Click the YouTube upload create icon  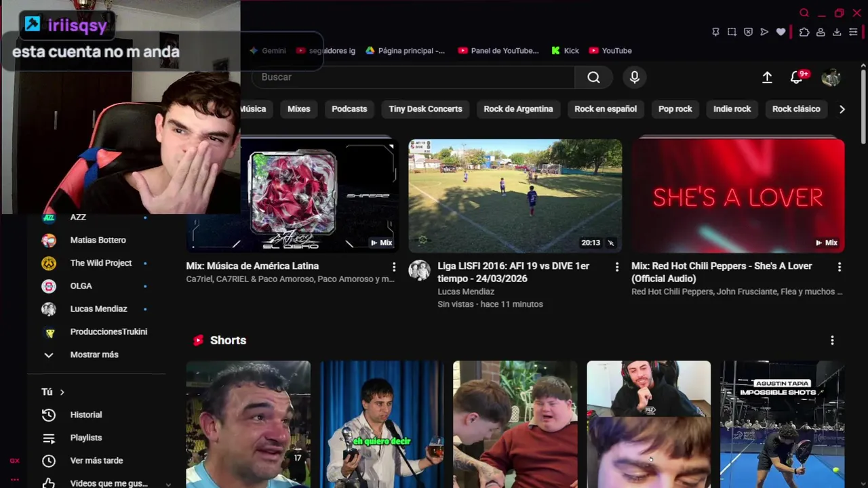click(767, 77)
